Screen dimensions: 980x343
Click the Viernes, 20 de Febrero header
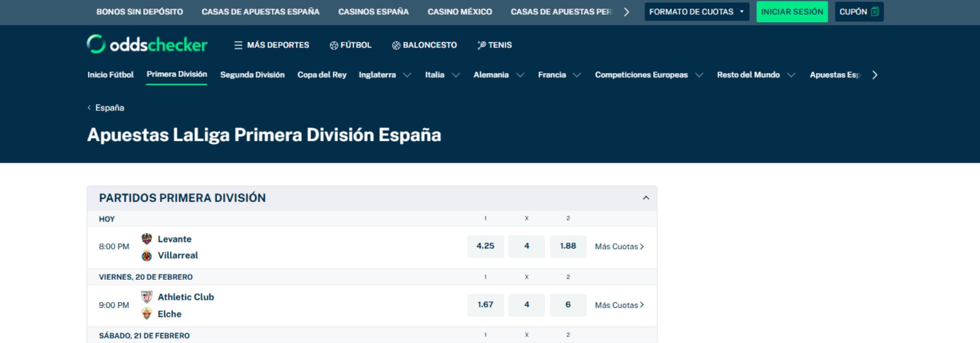click(146, 277)
